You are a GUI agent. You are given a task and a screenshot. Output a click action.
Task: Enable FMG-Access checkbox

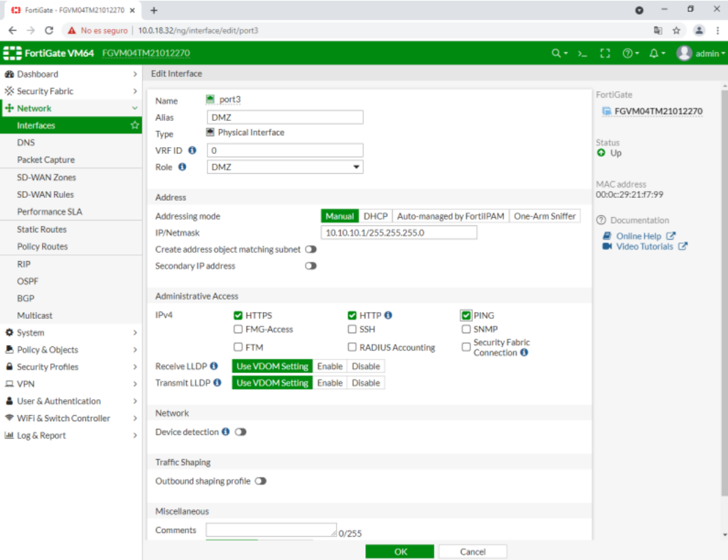tap(238, 328)
